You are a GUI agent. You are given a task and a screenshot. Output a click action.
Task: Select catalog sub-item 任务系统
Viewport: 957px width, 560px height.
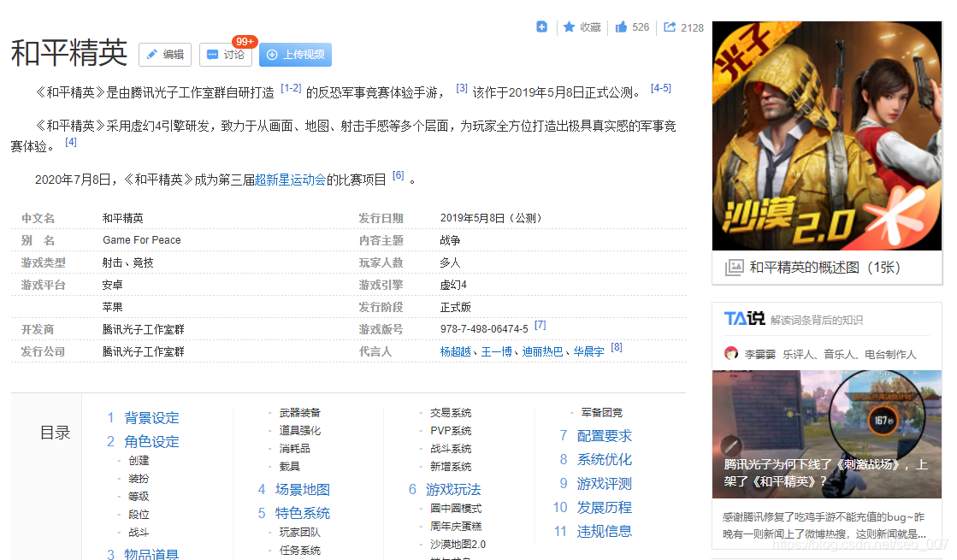299,551
